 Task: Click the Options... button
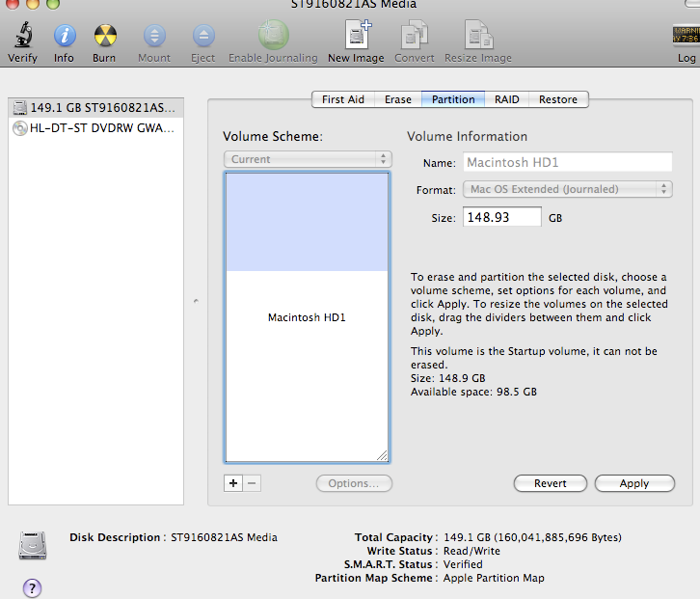click(x=354, y=483)
